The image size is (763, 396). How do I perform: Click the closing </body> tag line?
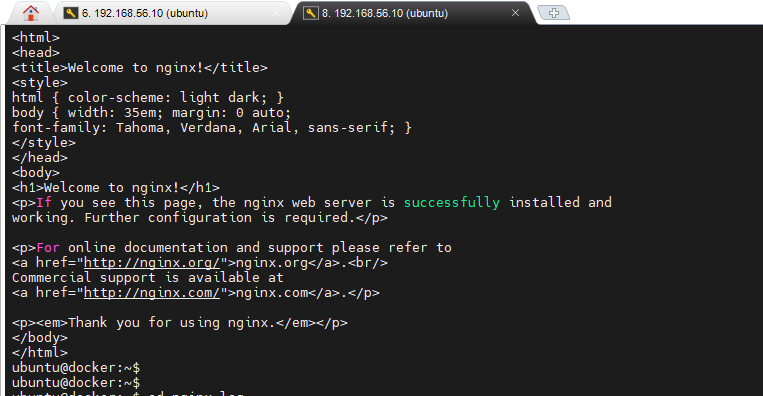point(40,338)
